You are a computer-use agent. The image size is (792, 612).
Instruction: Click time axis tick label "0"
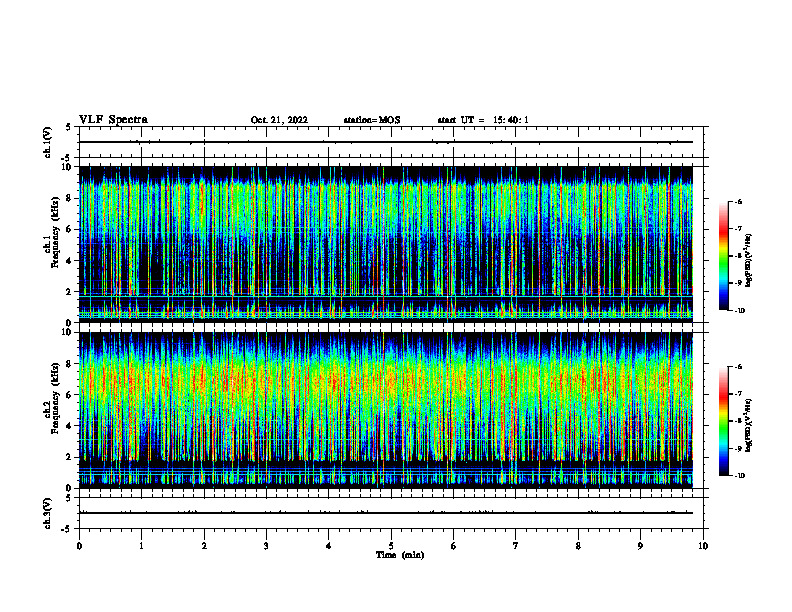point(79,546)
